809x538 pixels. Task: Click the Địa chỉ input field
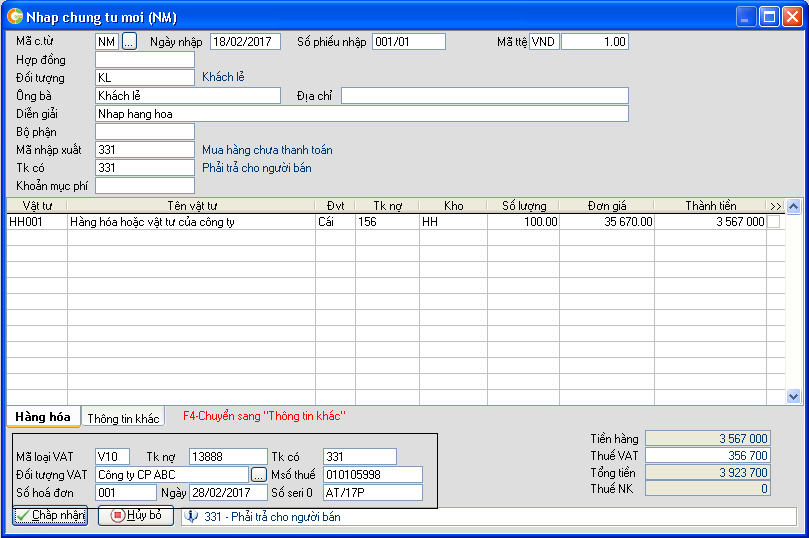[x=485, y=95]
